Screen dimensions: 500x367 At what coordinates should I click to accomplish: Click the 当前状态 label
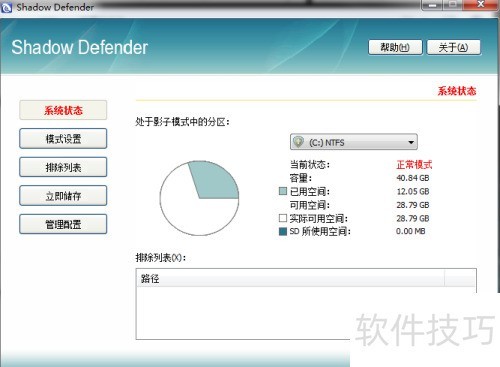pos(309,164)
